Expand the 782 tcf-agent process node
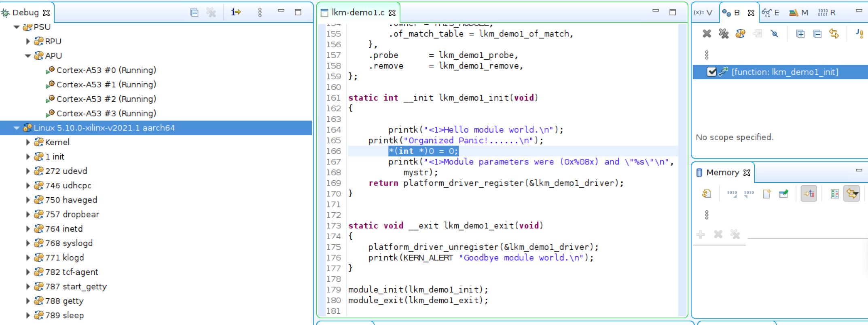868x325 pixels. [x=28, y=272]
